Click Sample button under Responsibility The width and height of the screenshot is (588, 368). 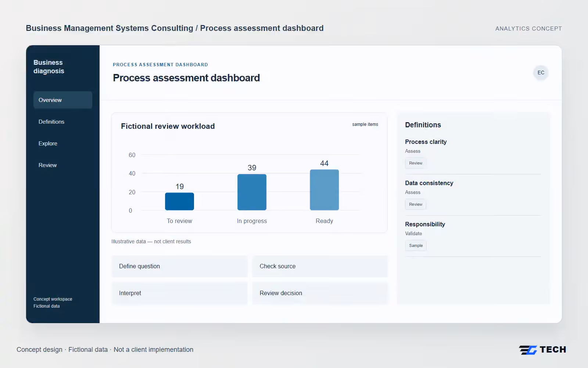[x=416, y=245]
